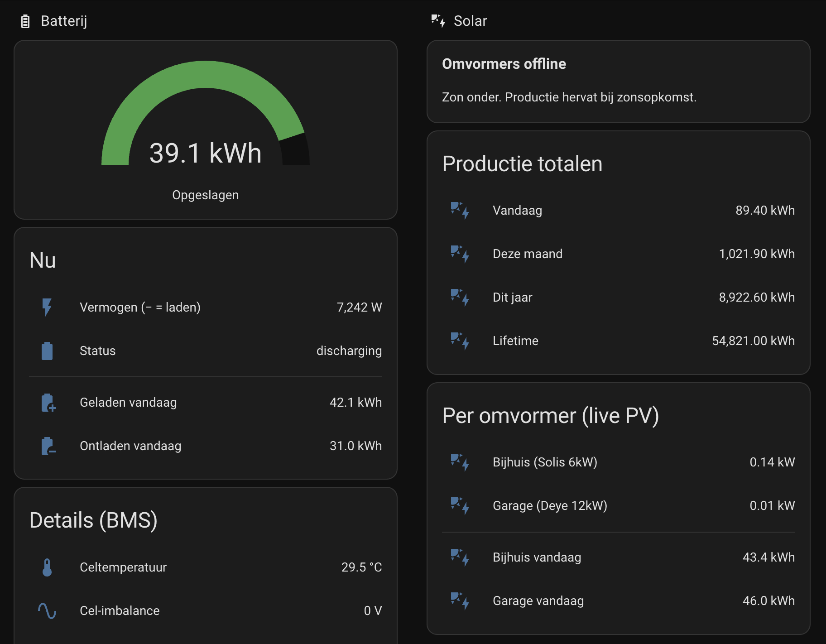Click the solar icon beside Solar heading
The image size is (826, 644).
point(438,21)
